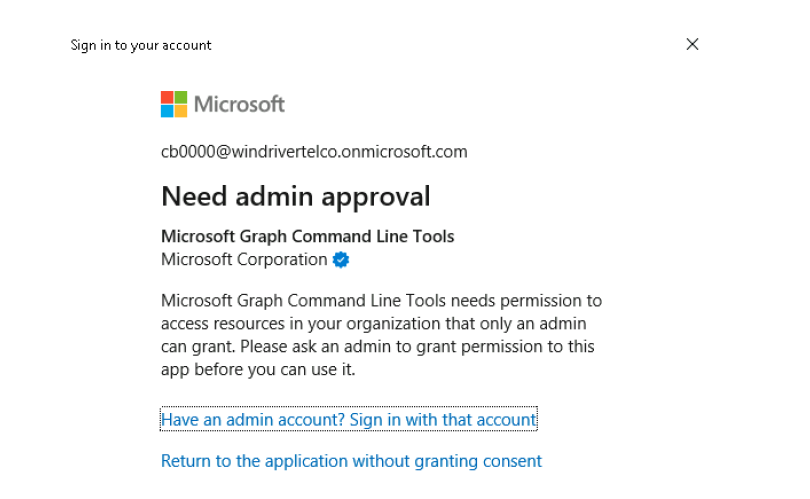The height and width of the screenshot is (499, 810).
Task: Click the empty title bar area left of X
Action: [450, 44]
